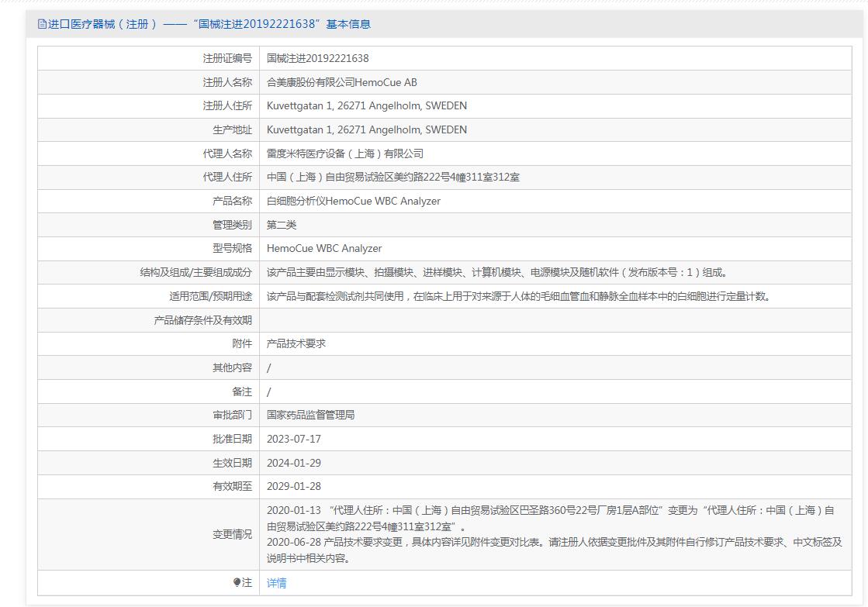Click the 代理人住所 address value
The width and height of the screenshot is (868, 607).
pyautogui.click(x=393, y=177)
